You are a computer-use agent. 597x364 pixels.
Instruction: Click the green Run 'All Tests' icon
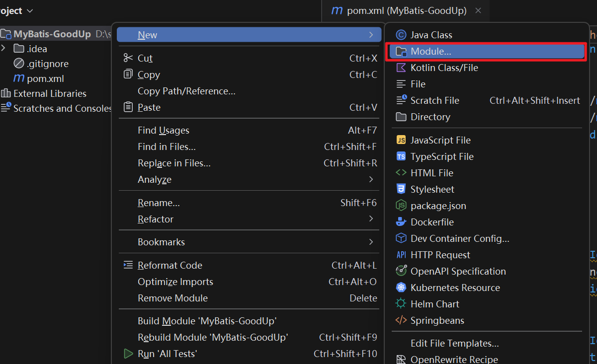(128, 354)
